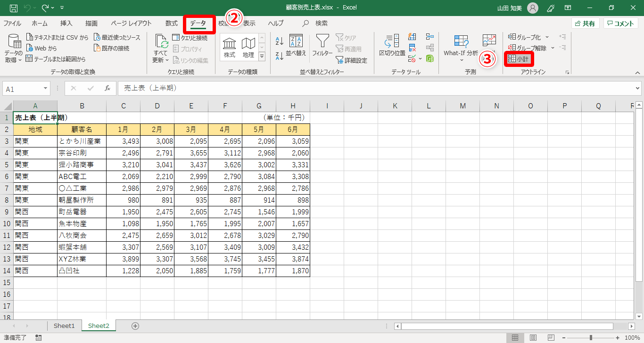Open the ヘルプ tab
Viewport: 644px width, 343px height.
coord(276,23)
